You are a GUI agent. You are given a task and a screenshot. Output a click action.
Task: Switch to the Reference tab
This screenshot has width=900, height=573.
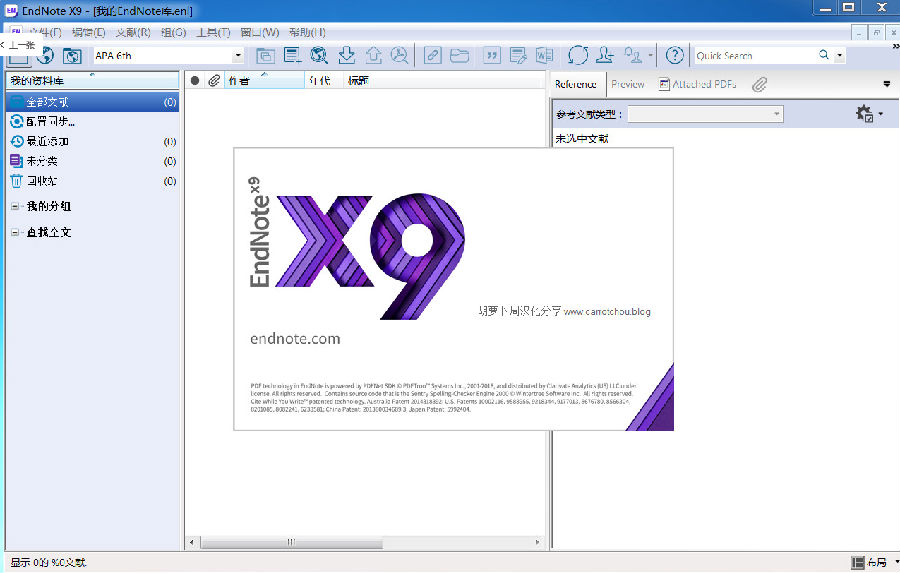pos(576,84)
